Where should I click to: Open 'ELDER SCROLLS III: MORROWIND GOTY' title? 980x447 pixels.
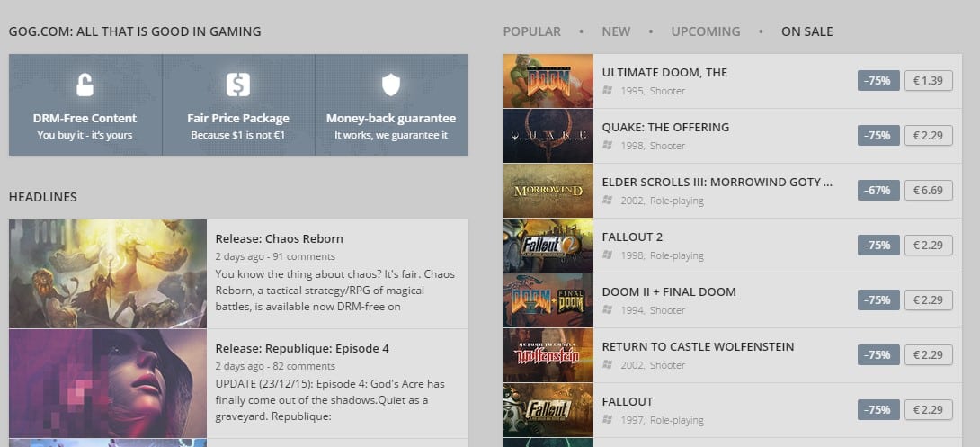click(717, 182)
